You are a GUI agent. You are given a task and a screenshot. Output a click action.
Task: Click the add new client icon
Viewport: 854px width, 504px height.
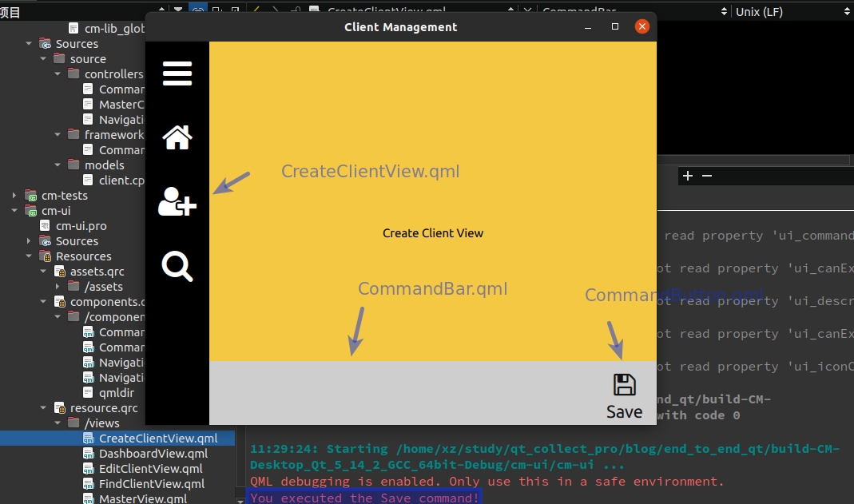[x=177, y=201]
